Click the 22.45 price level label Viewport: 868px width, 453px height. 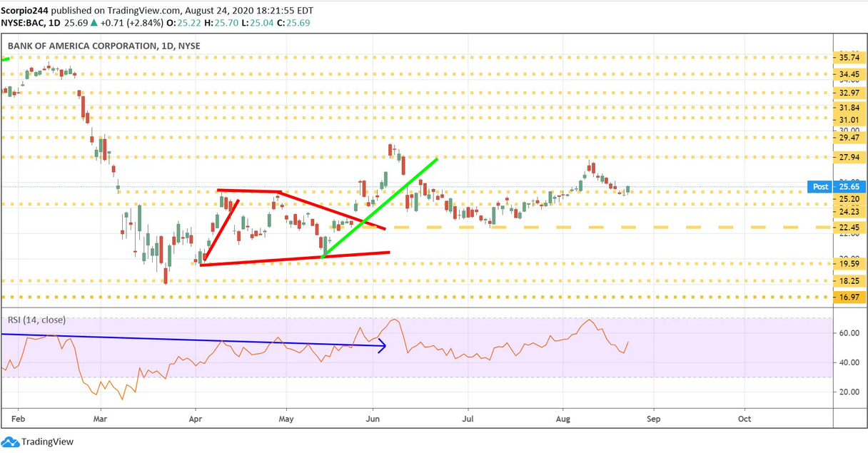tap(849, 228)
